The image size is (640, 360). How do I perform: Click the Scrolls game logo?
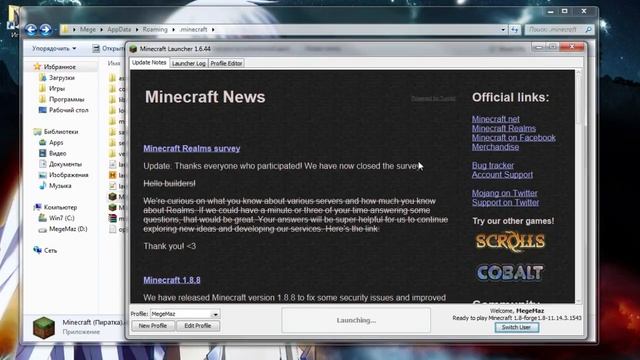click(x=510, y=242)
